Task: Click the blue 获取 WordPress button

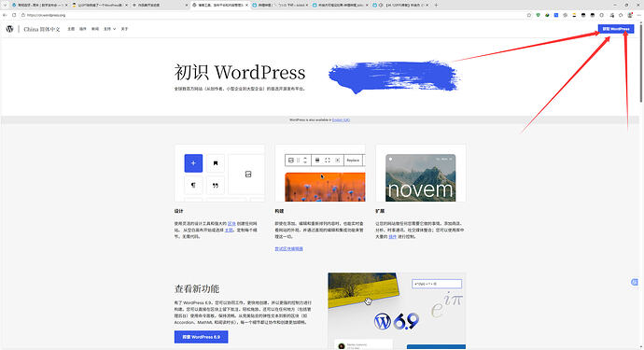Action: point(616,29)
